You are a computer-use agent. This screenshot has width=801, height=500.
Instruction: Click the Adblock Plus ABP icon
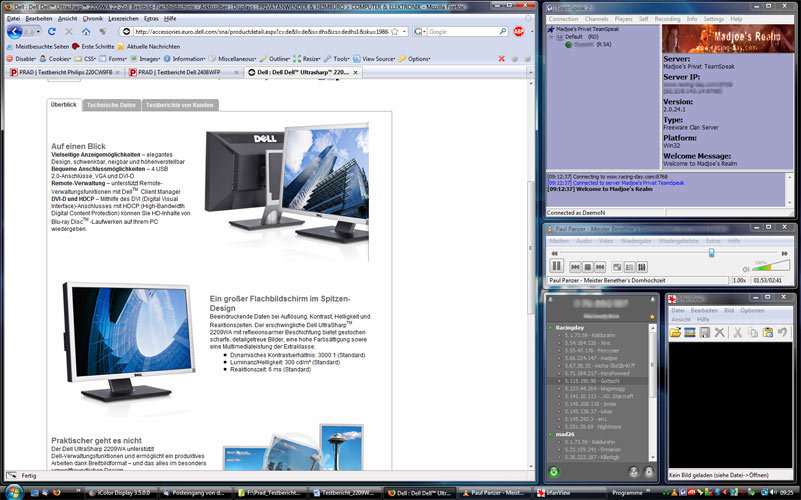(x=519, y=32)
